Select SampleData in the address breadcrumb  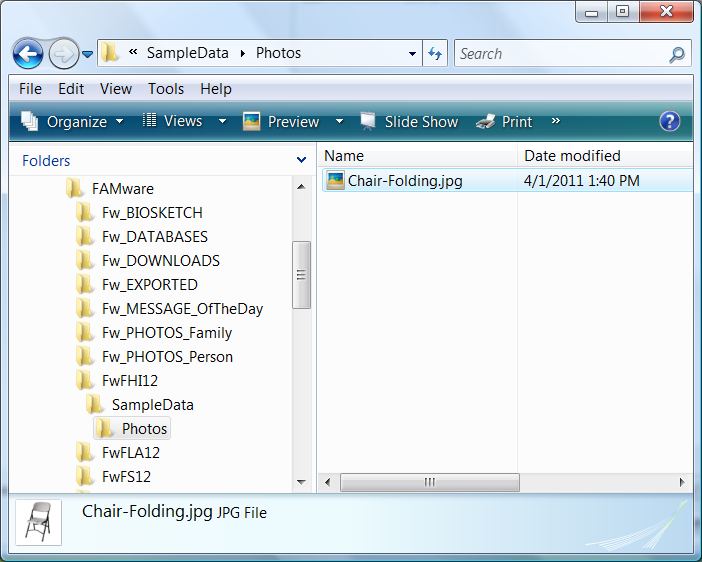(188, 53)
